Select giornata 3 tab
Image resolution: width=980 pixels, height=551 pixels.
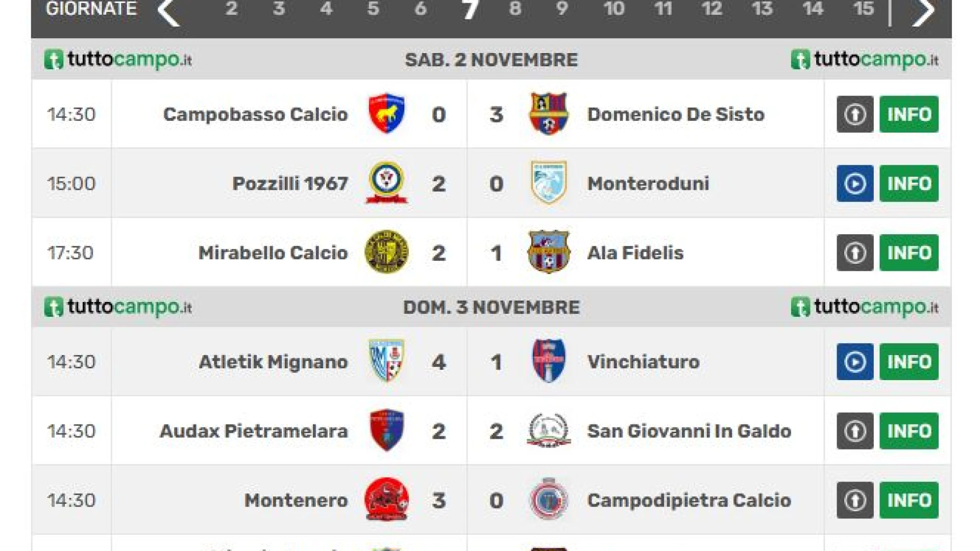(x=279, y=9)
